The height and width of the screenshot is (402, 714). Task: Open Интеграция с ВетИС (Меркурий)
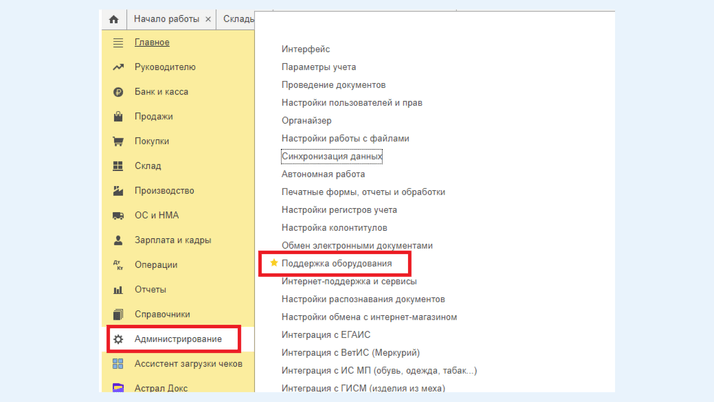351,353
